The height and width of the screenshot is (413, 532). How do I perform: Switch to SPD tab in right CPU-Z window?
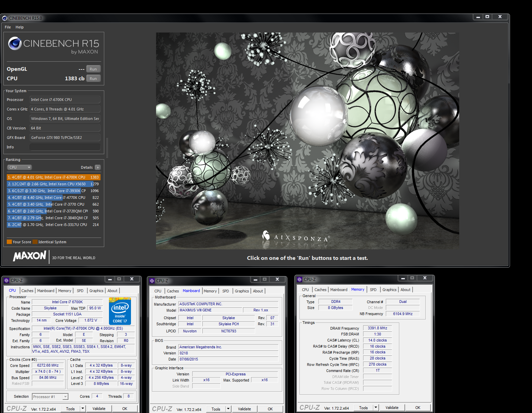pos(373,290)
